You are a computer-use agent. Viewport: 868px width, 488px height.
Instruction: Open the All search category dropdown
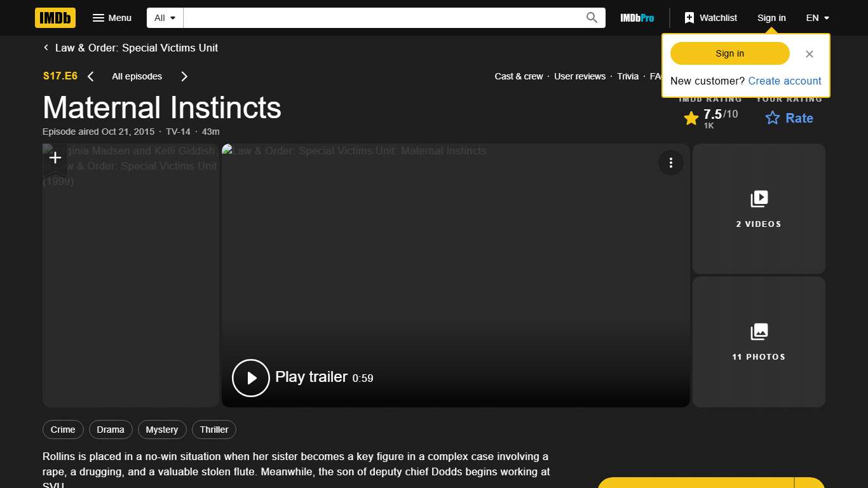(x=164, y=18)
